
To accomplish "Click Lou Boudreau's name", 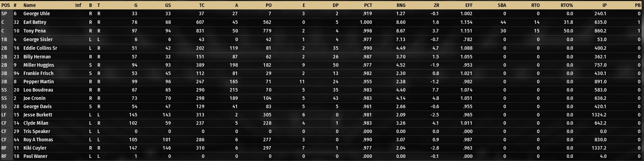I will coord(38,90).
